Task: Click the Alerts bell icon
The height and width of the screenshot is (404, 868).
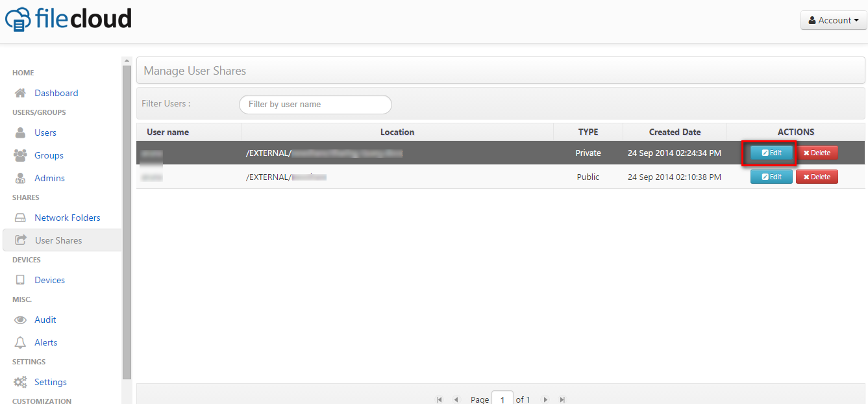Action: [x=20, y=342]
